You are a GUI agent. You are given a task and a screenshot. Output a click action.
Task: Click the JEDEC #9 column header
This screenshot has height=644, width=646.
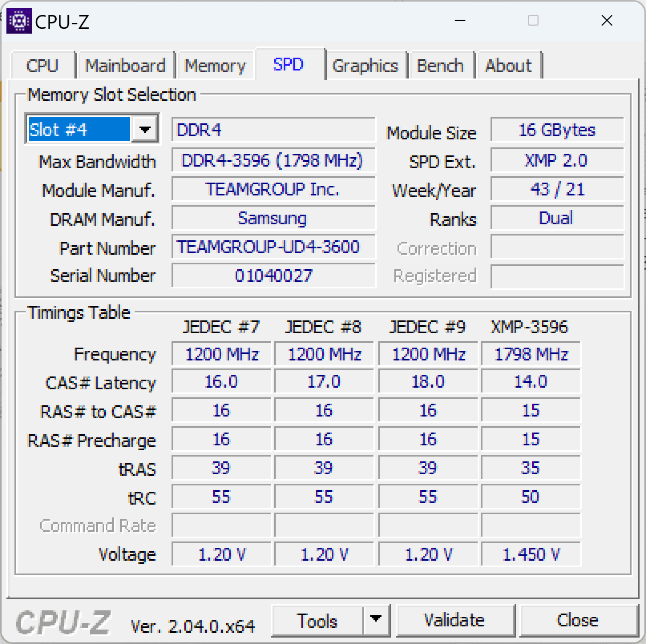tap(427, 327)
